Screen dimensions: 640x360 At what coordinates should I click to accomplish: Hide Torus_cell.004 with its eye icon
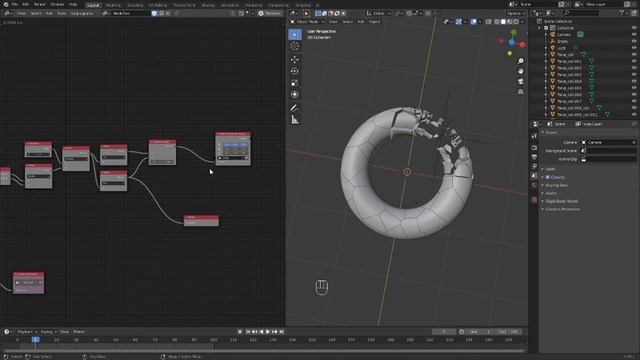pyautogui.click(x=634, y=81)
